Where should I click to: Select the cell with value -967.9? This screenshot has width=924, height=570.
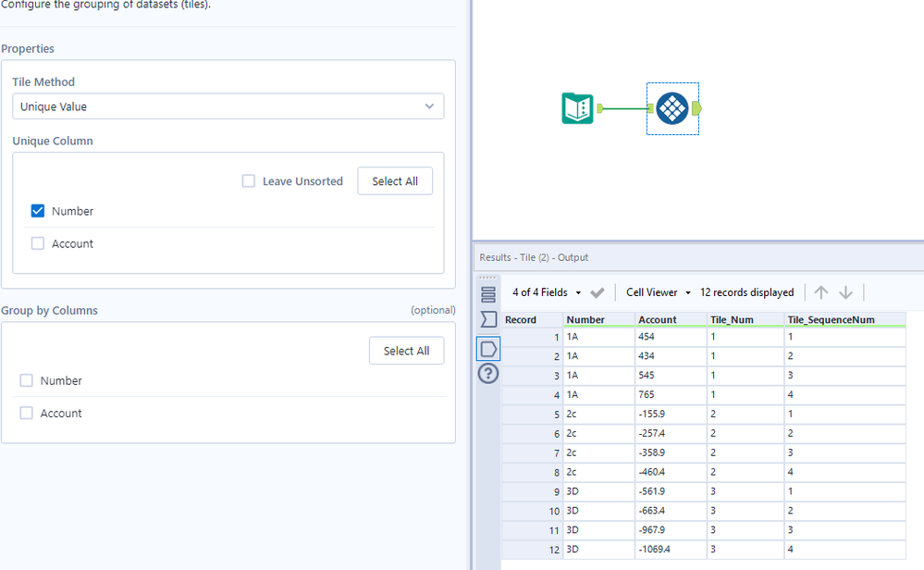pyautogui.click(x=671, y=530)
